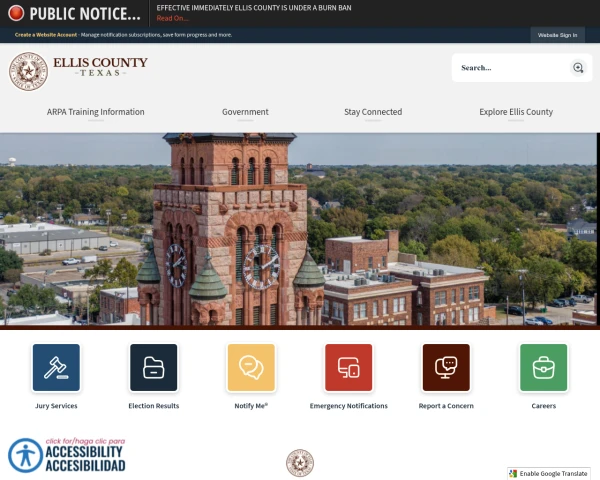Image resolution: width=600 pixels, height=480 pixels.
Task: Click into the Search text field
Action: click(x=513, y=68)
